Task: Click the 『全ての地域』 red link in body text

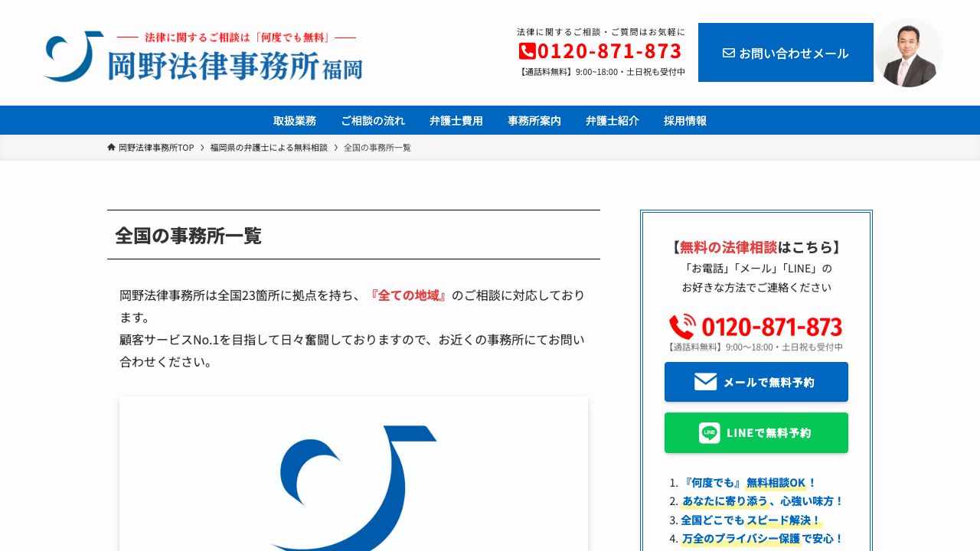Action: pyautogui.click(x=409, y=295)
